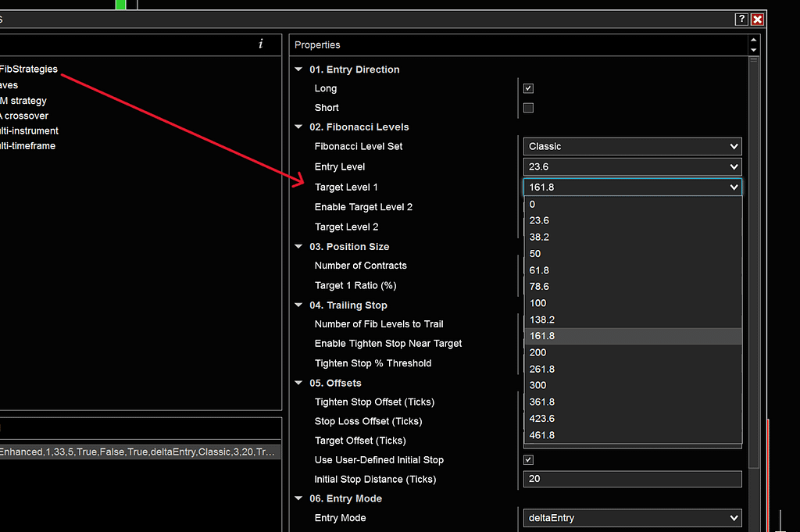Select the M strategy list entry

pos(25,100)
